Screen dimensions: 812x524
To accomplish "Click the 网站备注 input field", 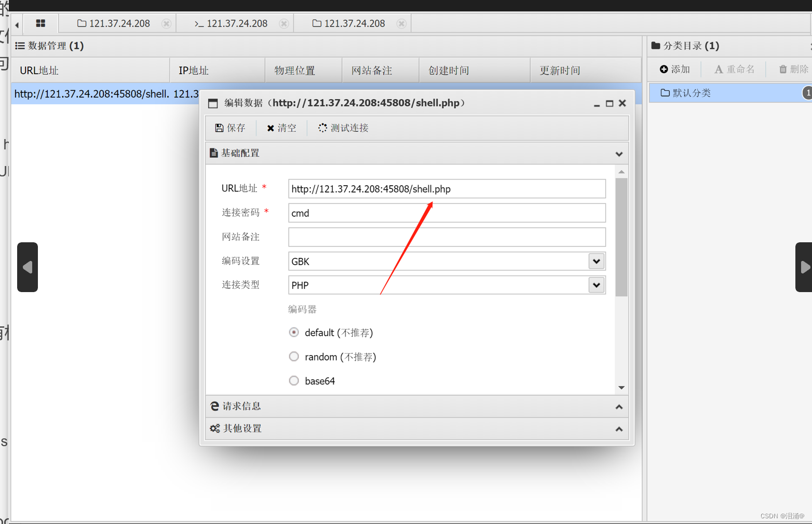I will coord(447,237).
